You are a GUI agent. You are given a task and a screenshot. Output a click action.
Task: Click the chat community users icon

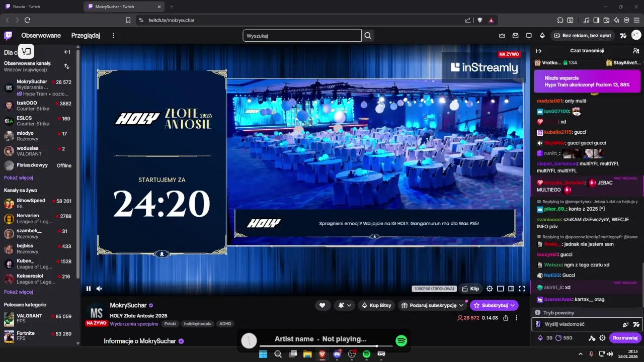point(636,51)
